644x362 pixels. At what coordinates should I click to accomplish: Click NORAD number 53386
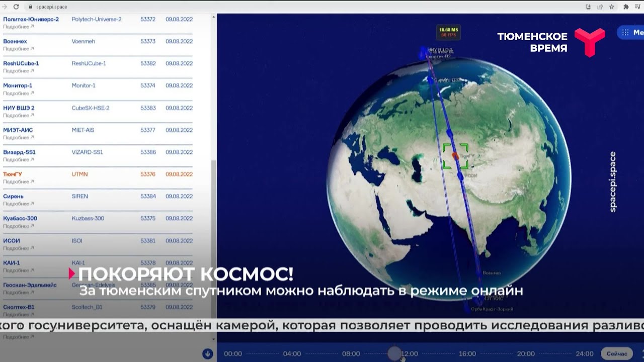click(x=148, y=152)
